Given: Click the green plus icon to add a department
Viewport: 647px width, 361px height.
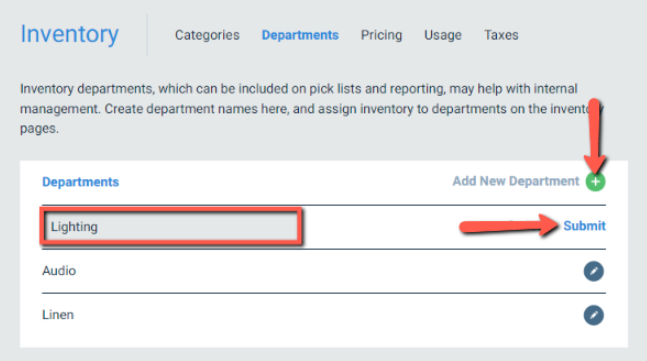Looking at the screenshot, I should pyautogui.click(x=595, y=182).
